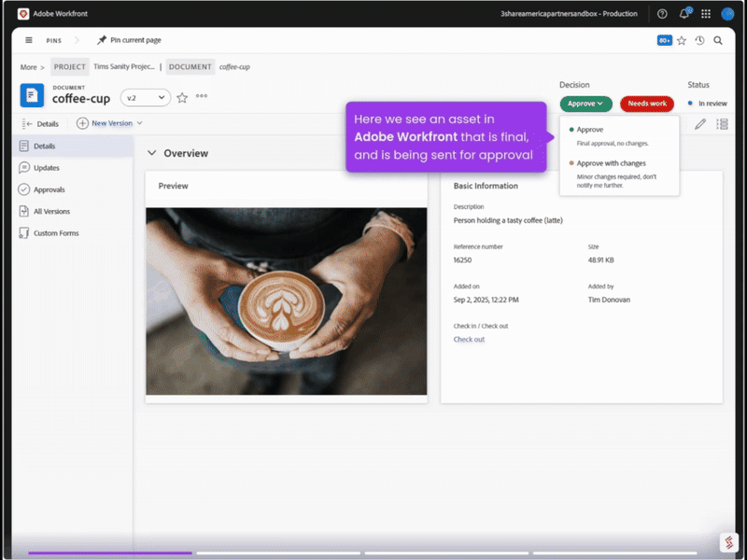The width and height of the screenshot is (747, 560).
Task: Click the search magnifier icon
Action: [x=718, y=40]
